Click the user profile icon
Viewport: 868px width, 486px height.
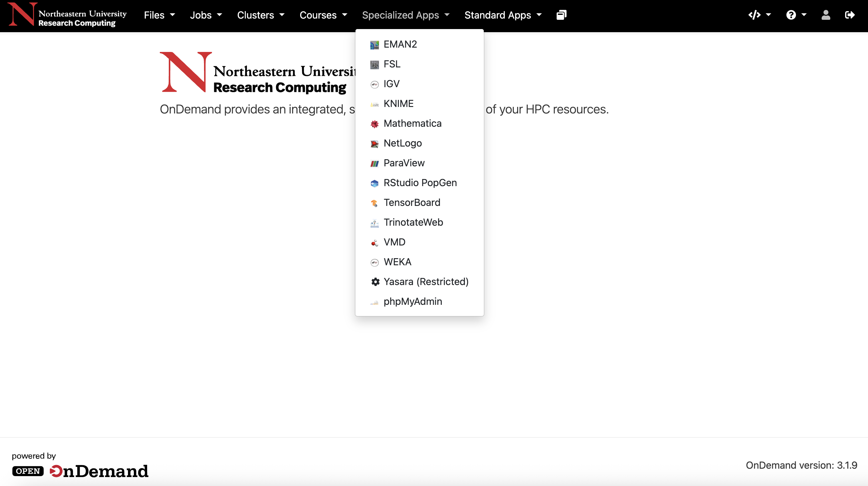point(826,15)
